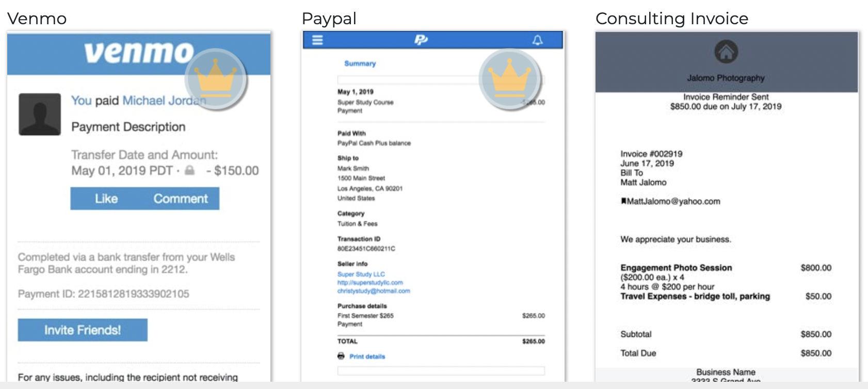Click the May 01, 2019 PDT date

pos(122,171)
